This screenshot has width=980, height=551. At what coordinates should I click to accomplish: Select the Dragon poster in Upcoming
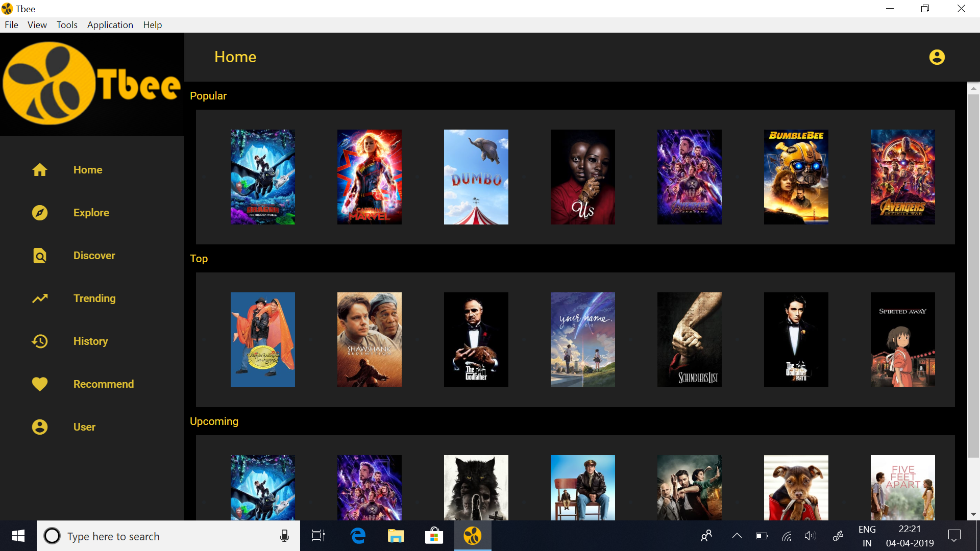tap(263, 488)
